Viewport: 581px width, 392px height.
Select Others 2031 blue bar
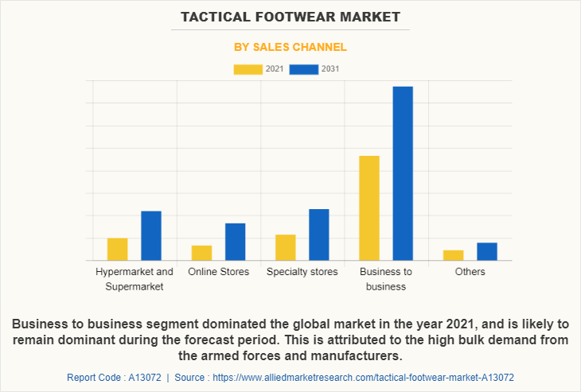[487, 252]
